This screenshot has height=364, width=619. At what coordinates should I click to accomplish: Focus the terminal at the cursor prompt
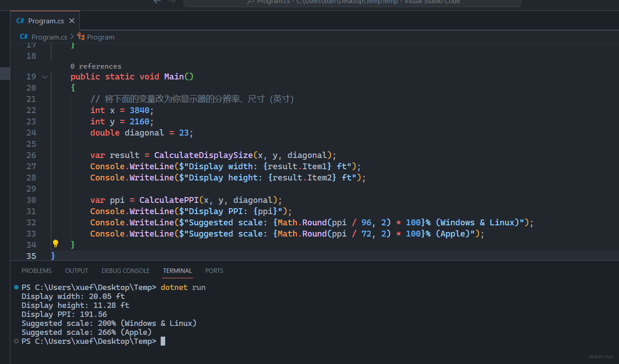(163, 341)
